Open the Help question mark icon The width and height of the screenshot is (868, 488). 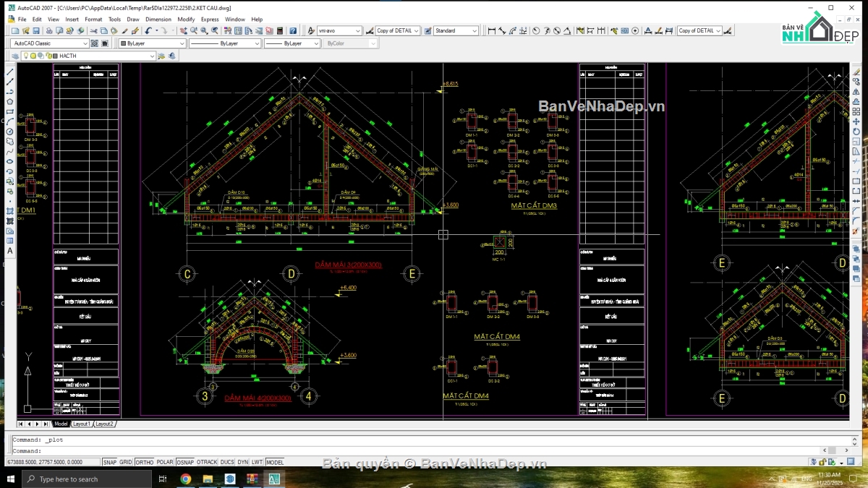point(293,31)
